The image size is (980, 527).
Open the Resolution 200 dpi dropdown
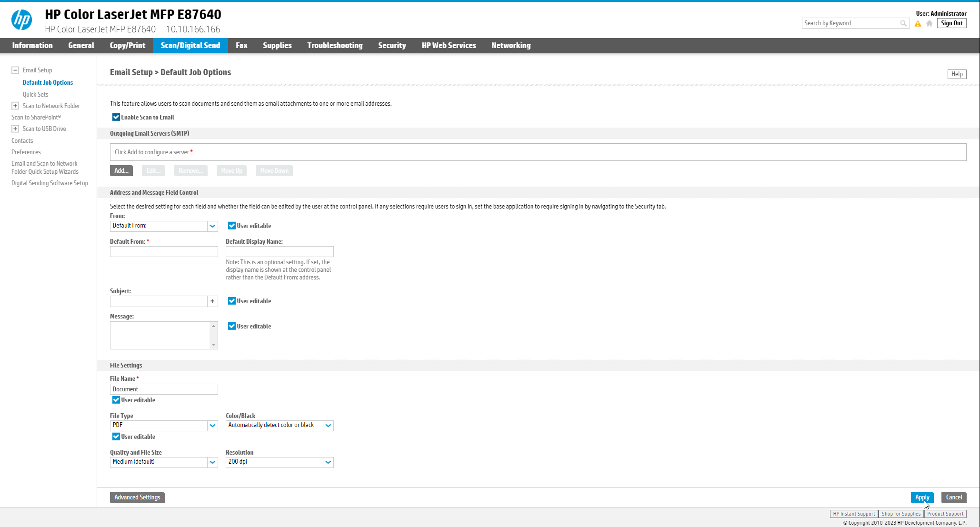(280, 462)
